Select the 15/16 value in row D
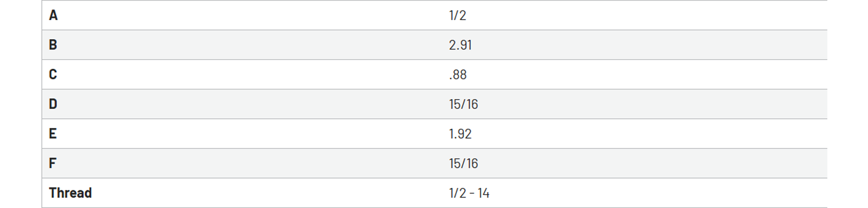 [x=463, y=104]
